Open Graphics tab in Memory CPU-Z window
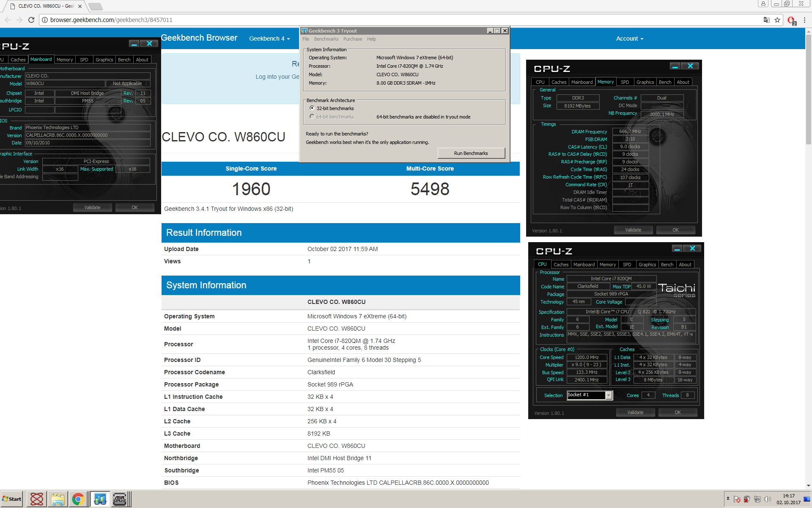This screenshot has height=508, width=812. (645, 82)
